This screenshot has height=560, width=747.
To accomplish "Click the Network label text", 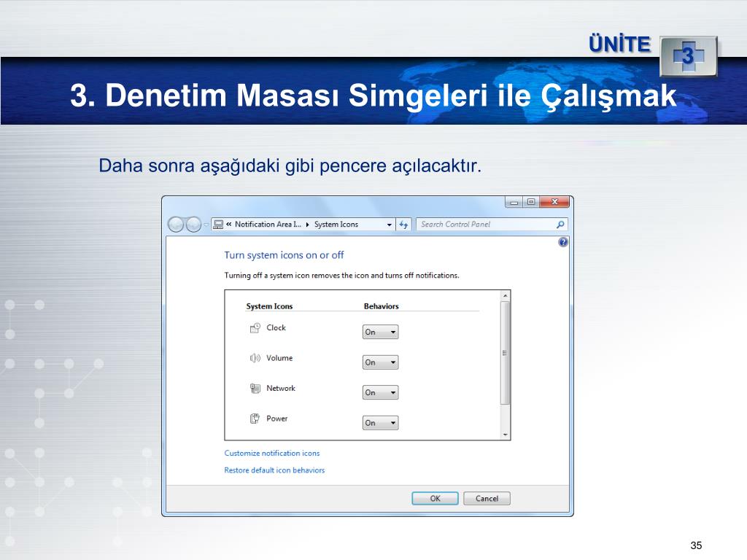I will point(281,388).
